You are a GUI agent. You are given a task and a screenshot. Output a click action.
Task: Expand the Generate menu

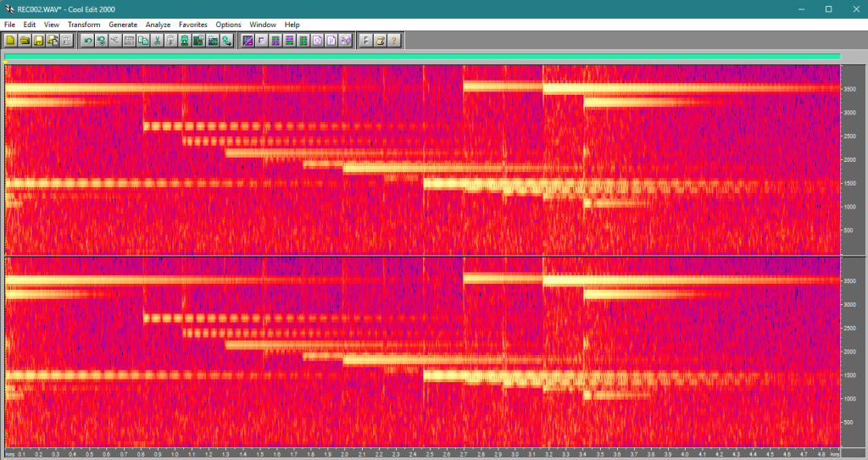click(123, 25)
